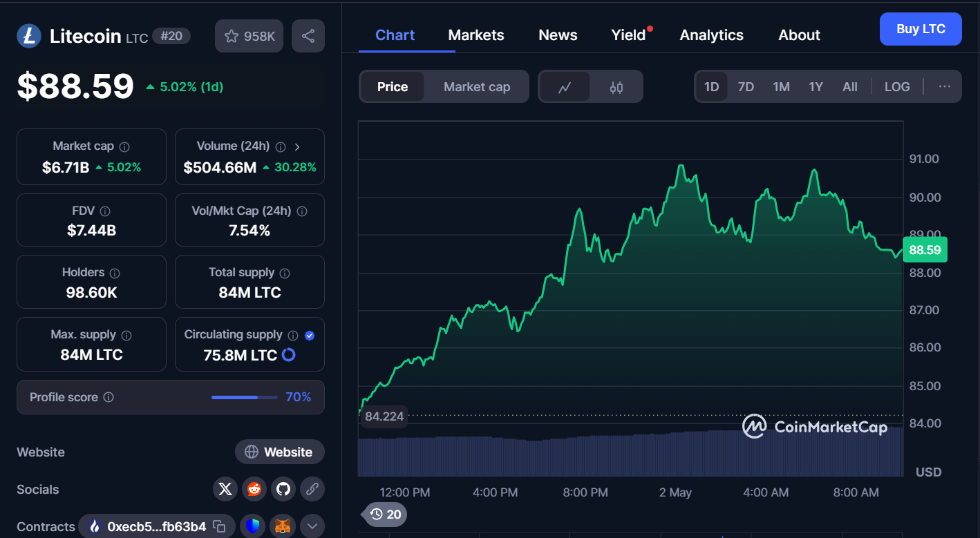This screenshot has width=980, height=538.
Task: Click the Profile score progress bar
Action: tap(245, 397)
